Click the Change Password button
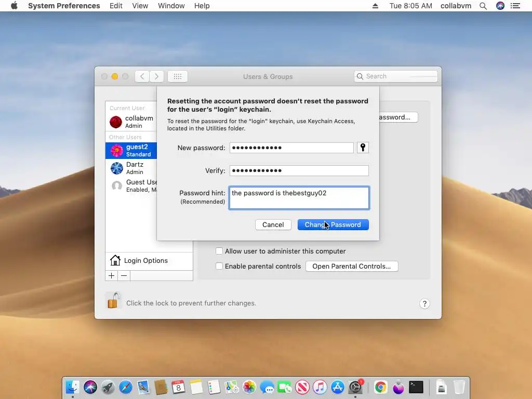Viewport: 532px width, 399px height. point(333,224)
